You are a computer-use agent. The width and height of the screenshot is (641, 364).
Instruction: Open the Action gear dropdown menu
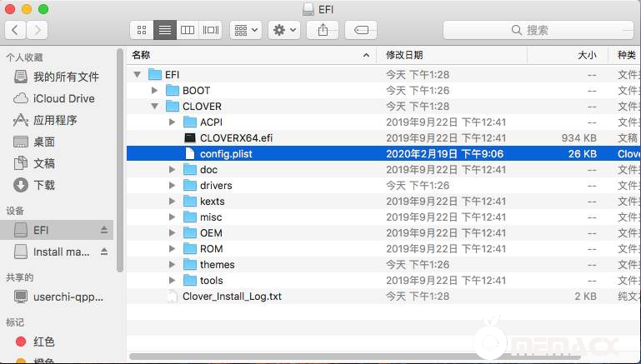click(284, 29)
